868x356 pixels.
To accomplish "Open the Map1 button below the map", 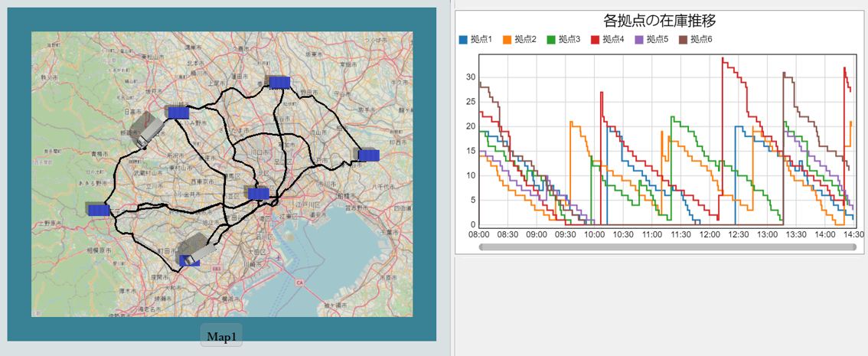I will pyautogui.click(x=221, y=336).
